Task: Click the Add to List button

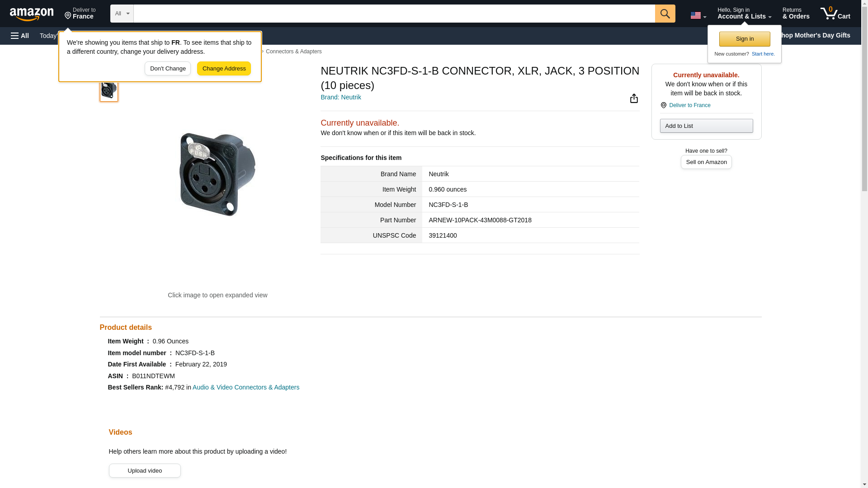Action: pyautogui.click(x=706, y=126)
